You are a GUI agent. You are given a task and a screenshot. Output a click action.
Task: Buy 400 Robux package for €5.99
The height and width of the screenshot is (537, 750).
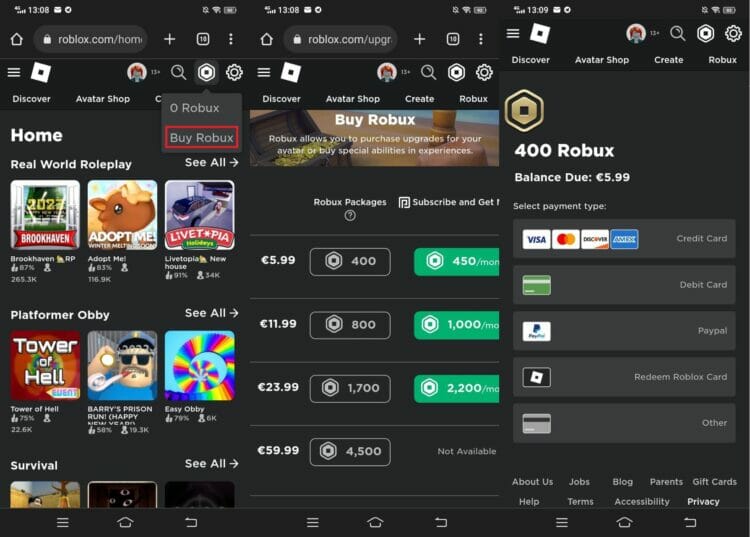[x=350, y=262]
